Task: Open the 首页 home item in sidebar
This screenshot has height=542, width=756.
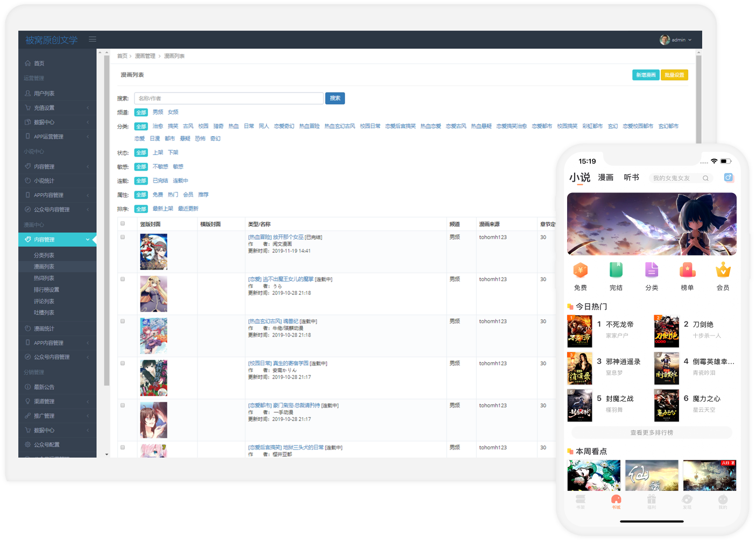Action: [39, 63]
